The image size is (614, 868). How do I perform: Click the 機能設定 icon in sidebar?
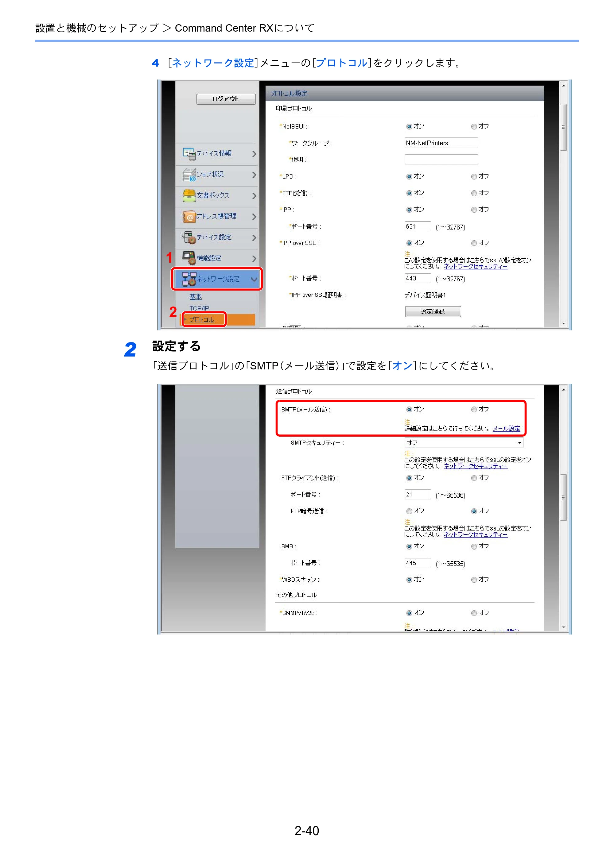click(x=189, y=258)
